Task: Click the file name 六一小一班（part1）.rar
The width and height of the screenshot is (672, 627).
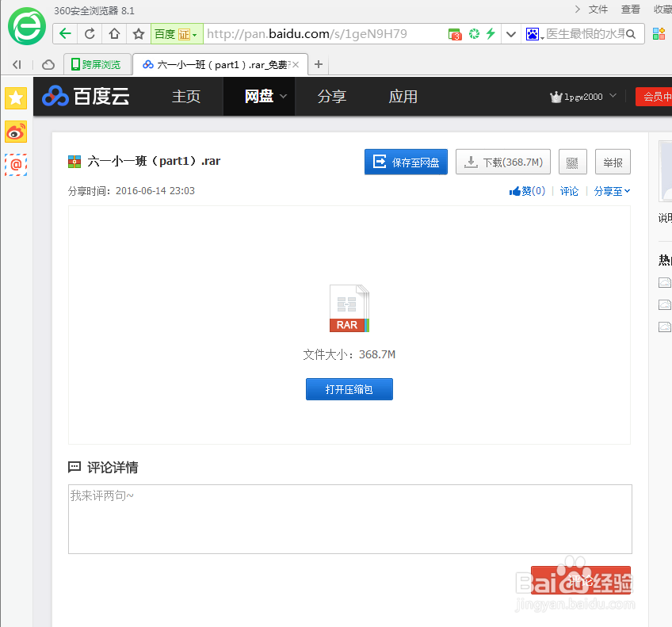Action: (154, 161)
